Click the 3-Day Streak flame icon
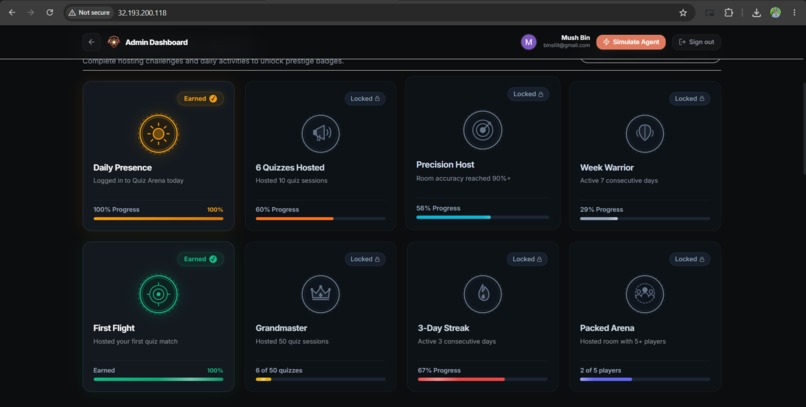806x407 pixels. (483, 294)
